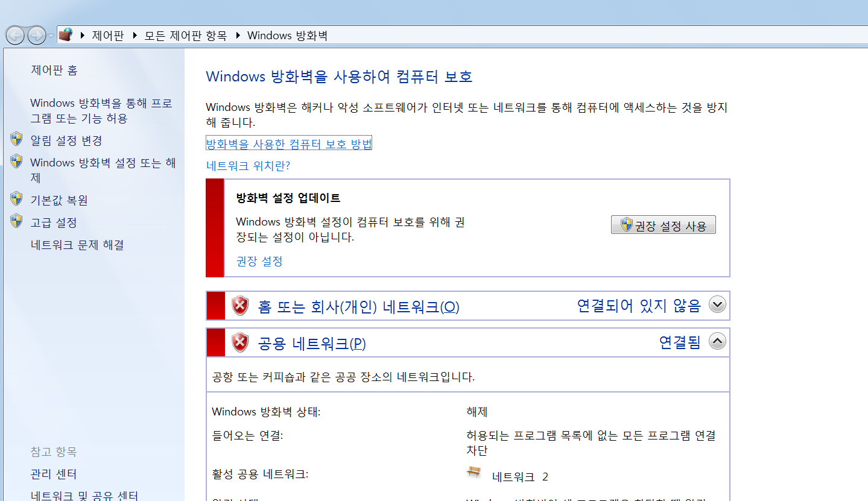Select 공용 네트워크(P) header text

point(312,344)
